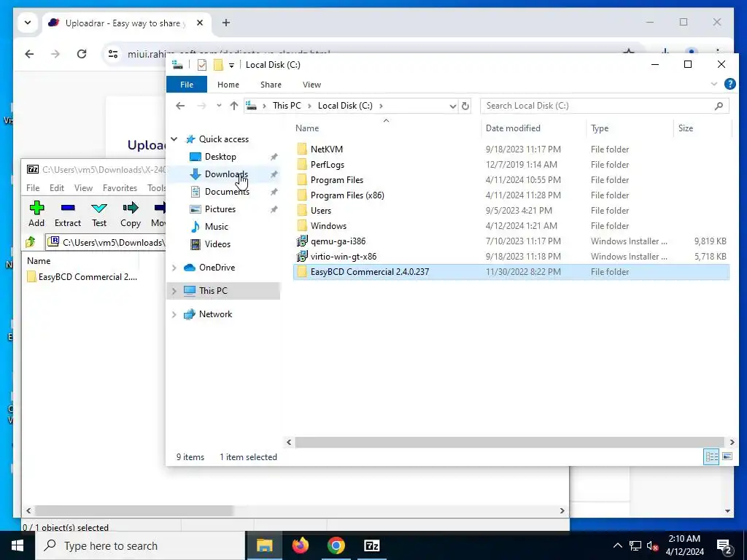Image resolution: width=747 pixels, height=560 pixels.
Task: Click Explorer Help question mark icon
Action: tap(729, 85)
